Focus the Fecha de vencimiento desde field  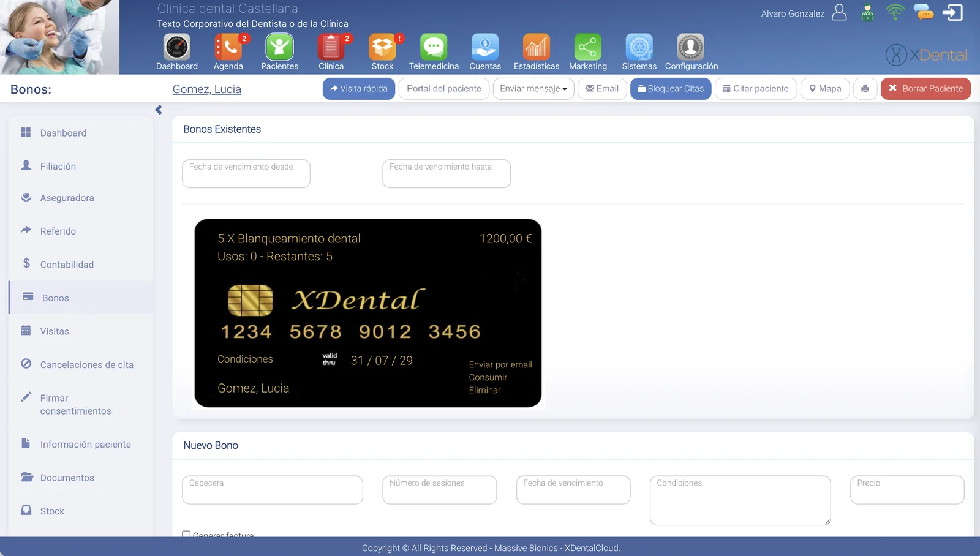246,173
